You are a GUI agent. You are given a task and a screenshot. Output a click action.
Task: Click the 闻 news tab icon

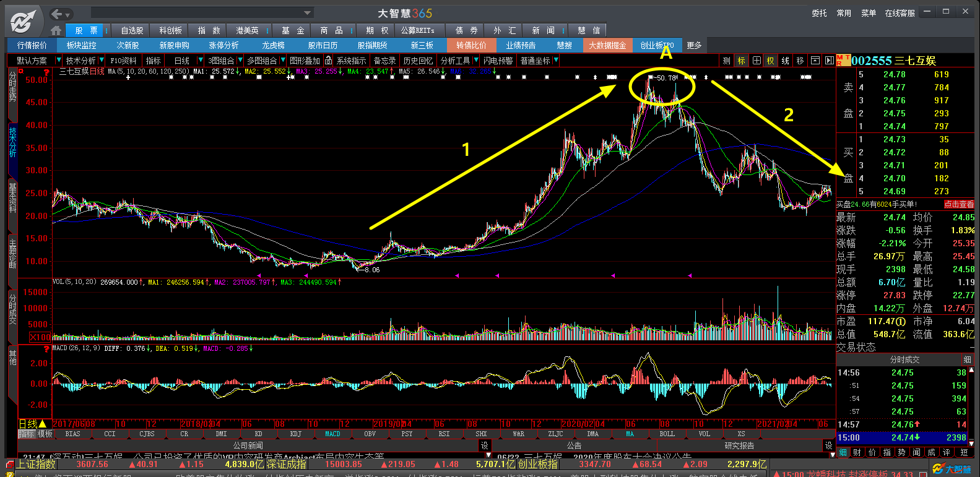[917, 453]
